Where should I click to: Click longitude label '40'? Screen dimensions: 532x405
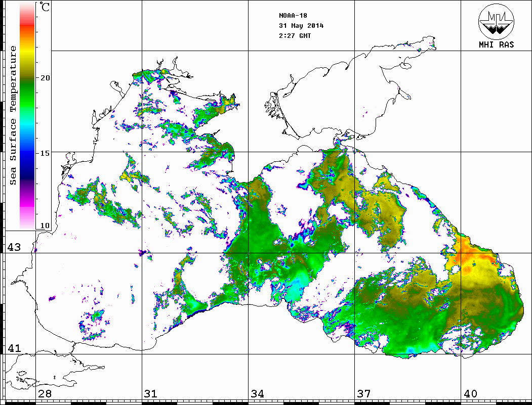click(x=470, y=394)
